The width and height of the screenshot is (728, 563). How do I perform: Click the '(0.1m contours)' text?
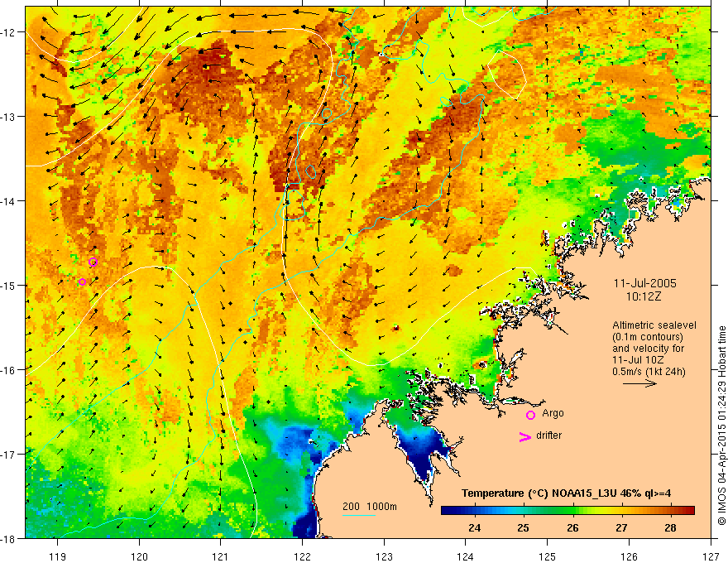(648, 337)
